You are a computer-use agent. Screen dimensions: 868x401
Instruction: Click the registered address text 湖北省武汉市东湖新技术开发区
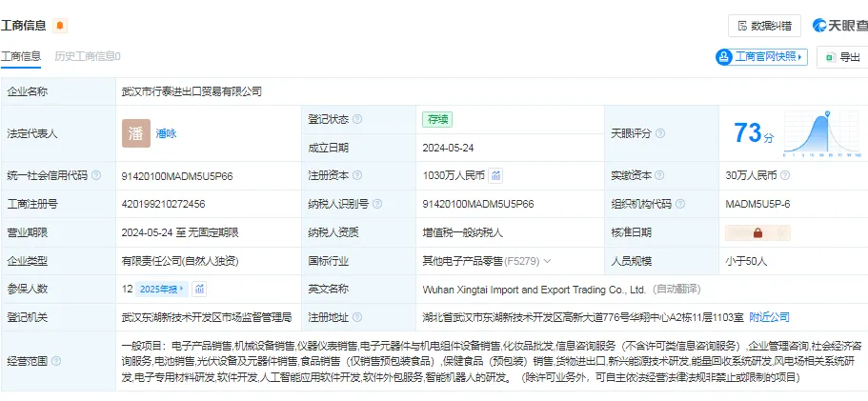click(583, 317)
